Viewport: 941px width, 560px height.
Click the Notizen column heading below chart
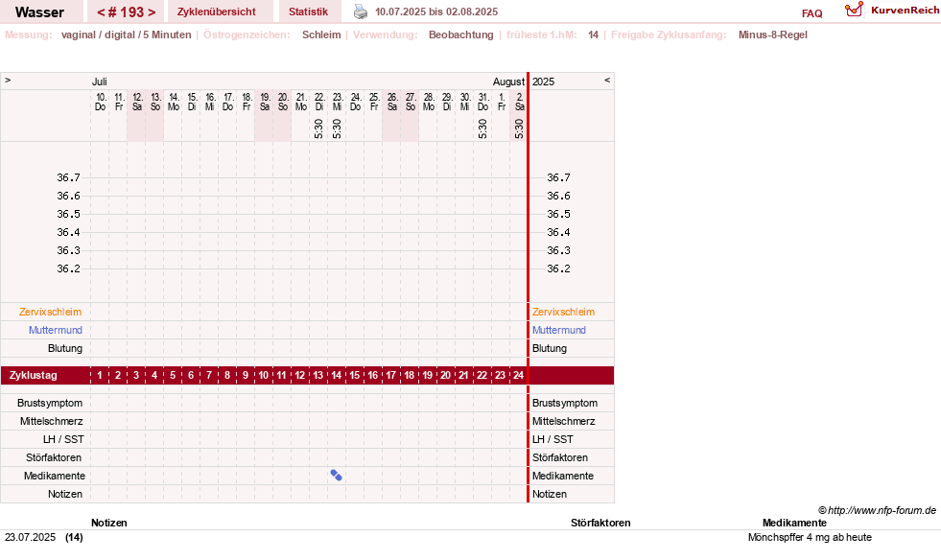(x=109, y=523)
